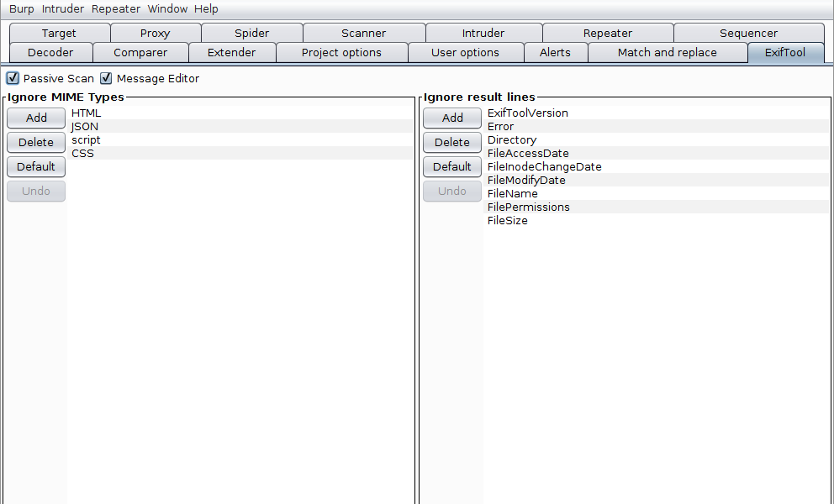Select the FileInodeChangeDate result line
834x504 pixels.
657,167
